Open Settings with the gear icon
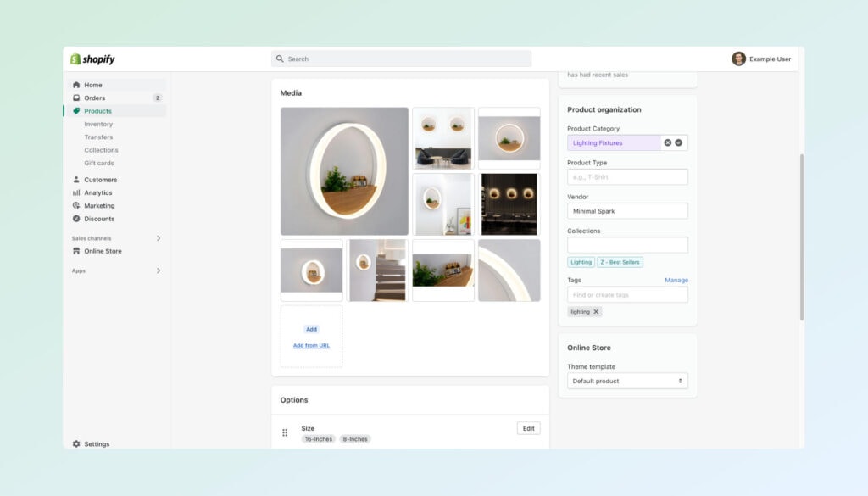The width and height of the screenshot is (868, 496). tap(77, 443)
